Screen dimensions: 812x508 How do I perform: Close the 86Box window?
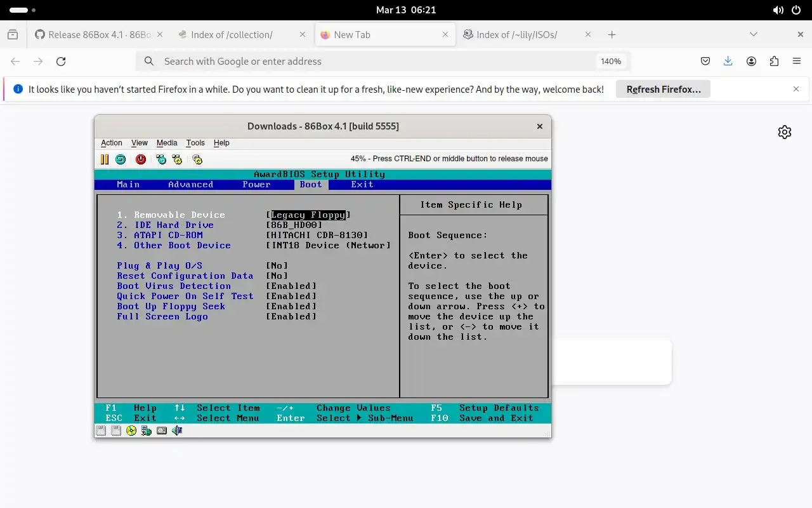tap(540, 126)
